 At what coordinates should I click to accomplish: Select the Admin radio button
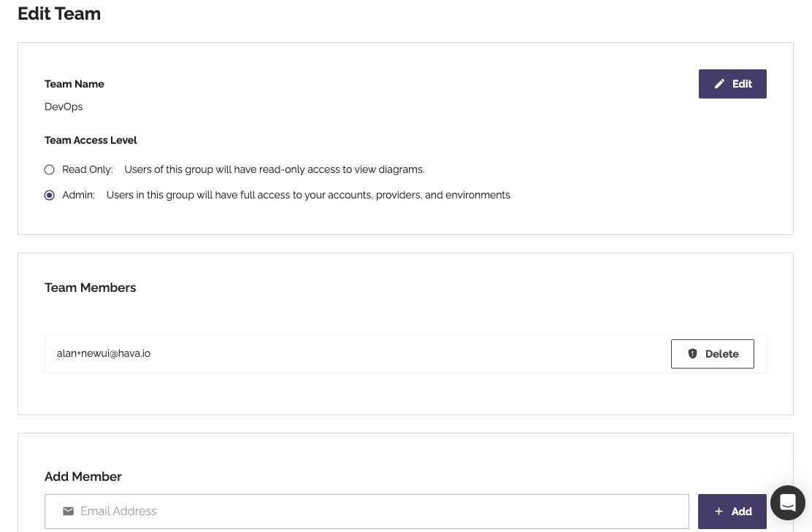(49, 195)
